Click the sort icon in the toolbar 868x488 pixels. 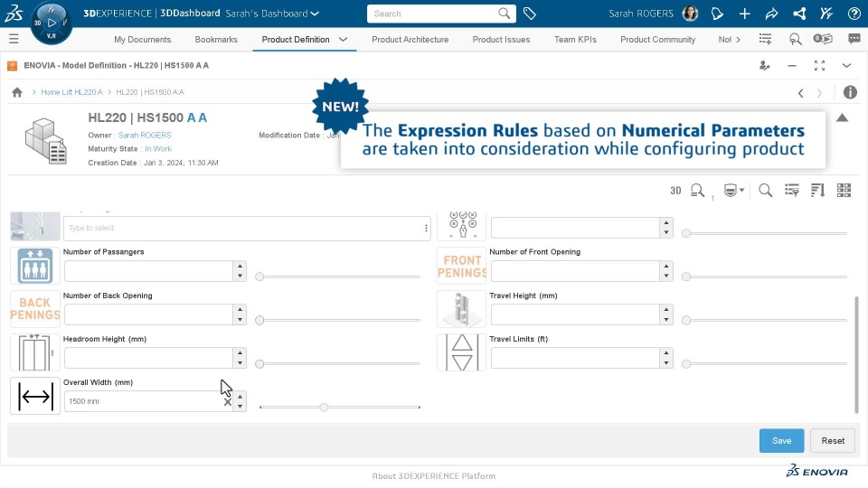pyautogui.click(x=817, y=191)
